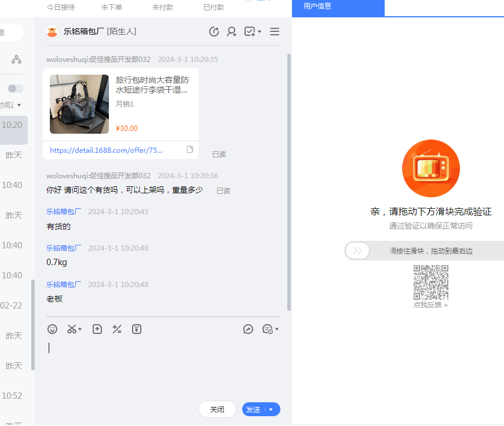Open the emoji picker in chat toolbar
The height and width of the screenshot is (426, 504).
pos(53,329)
